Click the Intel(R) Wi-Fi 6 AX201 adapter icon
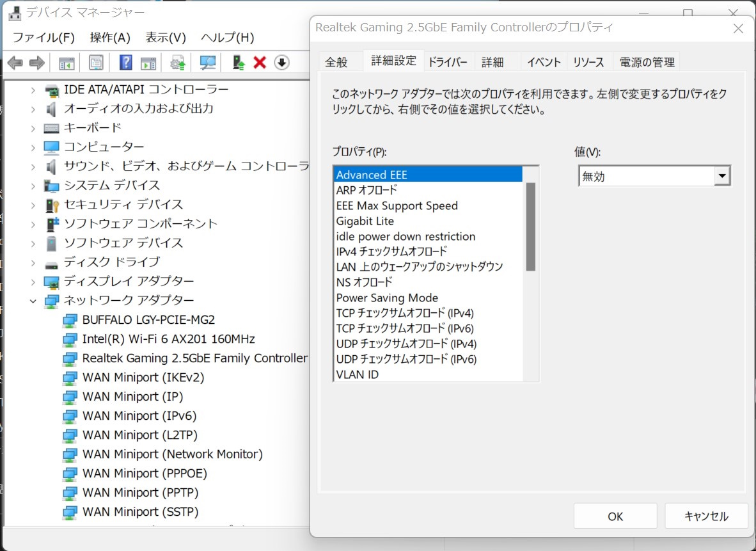The height and width of the screenshot is (551, 756). (70, 339)
